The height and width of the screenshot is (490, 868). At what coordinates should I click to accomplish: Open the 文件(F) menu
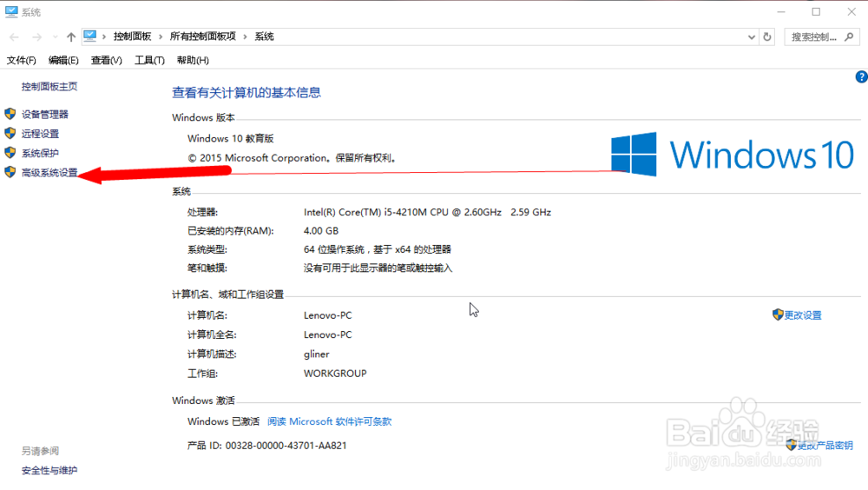coord(21,61)
